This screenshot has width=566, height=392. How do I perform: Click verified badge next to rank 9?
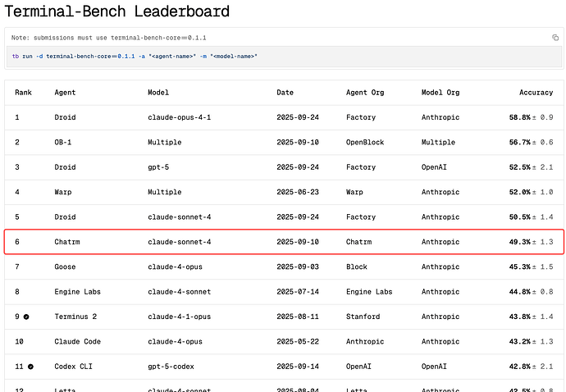click(27, 317)
